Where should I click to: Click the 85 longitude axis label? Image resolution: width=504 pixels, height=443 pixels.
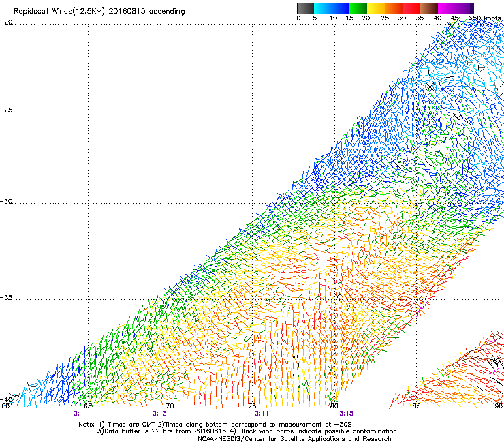tap(416, 406)
